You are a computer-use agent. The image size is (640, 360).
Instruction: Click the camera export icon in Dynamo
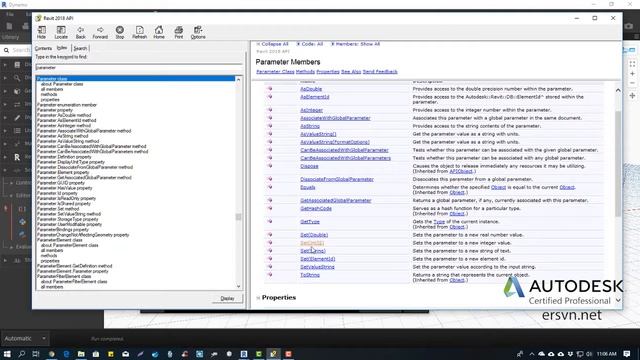629,26
